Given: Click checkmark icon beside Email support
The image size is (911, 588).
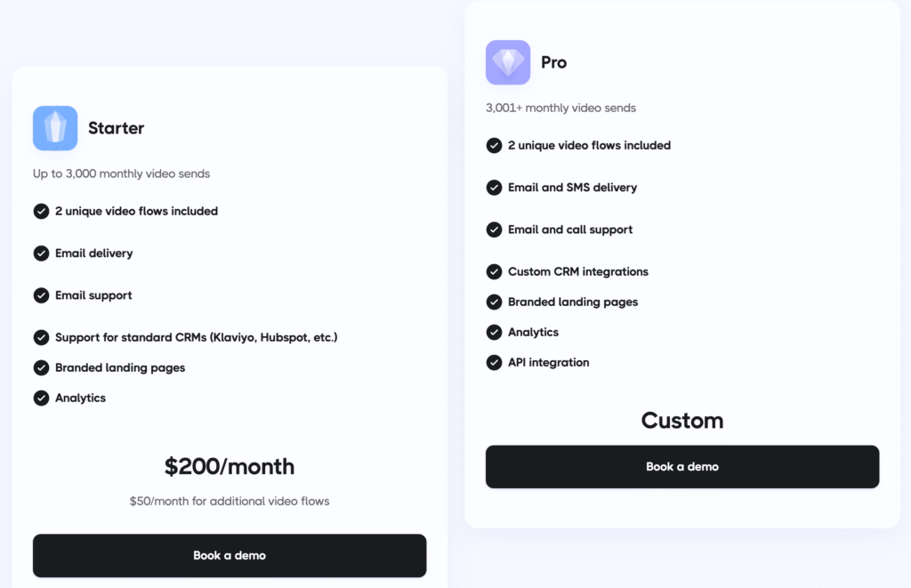Looking at the screenshot, I should click(x=41, y=295).
